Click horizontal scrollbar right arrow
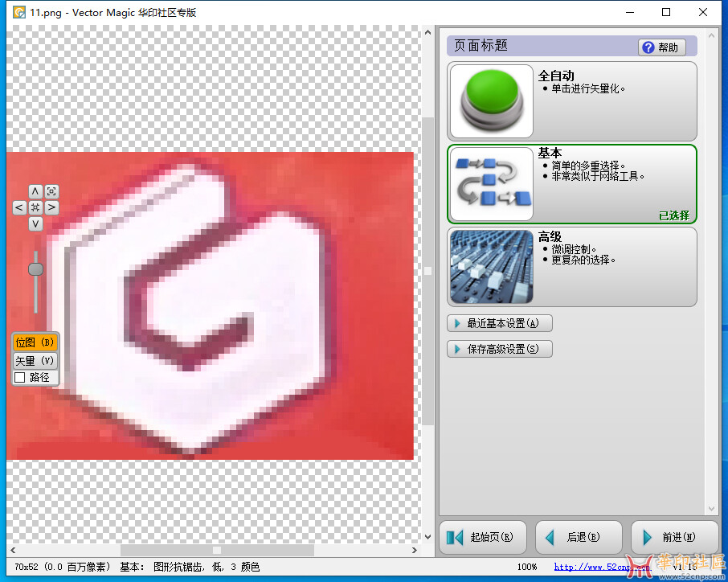 tap(415, 550)
